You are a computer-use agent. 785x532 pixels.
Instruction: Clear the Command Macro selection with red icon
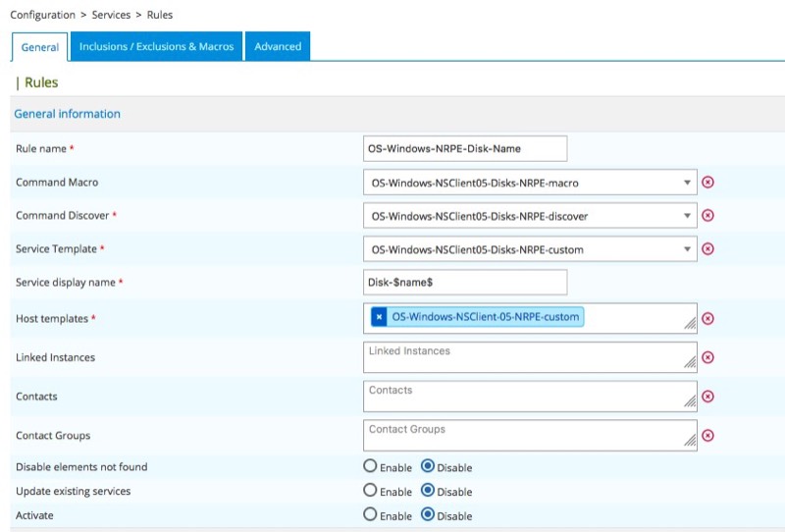707,183
